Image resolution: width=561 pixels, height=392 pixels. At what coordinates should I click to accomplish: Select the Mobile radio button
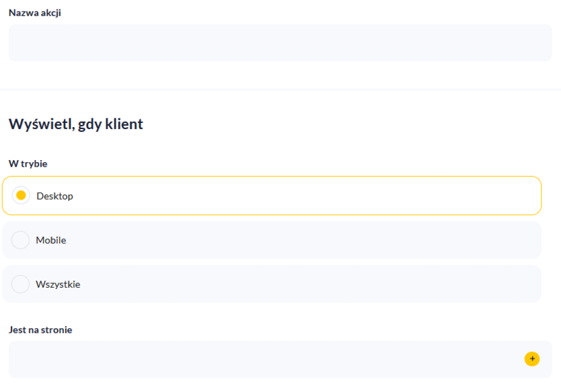21,240
